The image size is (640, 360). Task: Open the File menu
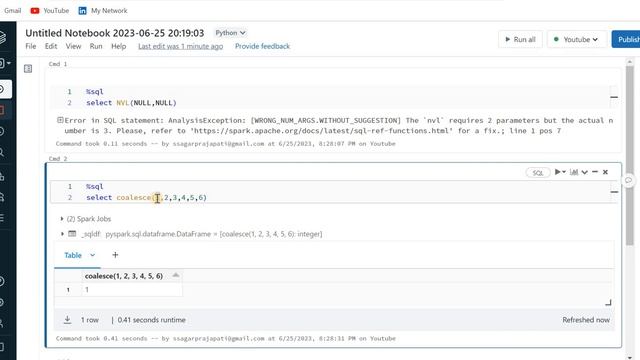(x=31, y=46)
